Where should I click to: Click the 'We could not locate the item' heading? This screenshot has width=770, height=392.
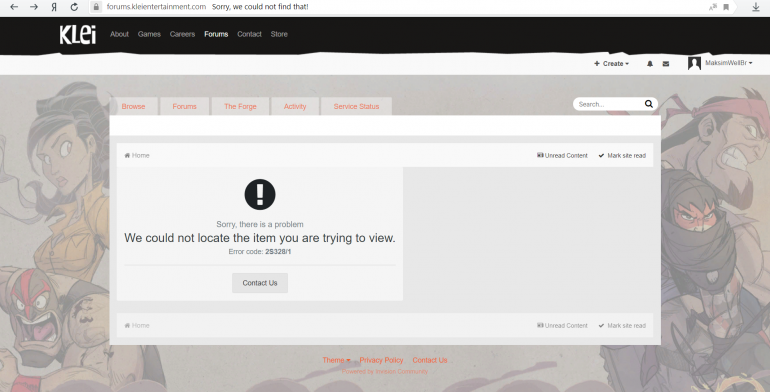coord(260,238)
